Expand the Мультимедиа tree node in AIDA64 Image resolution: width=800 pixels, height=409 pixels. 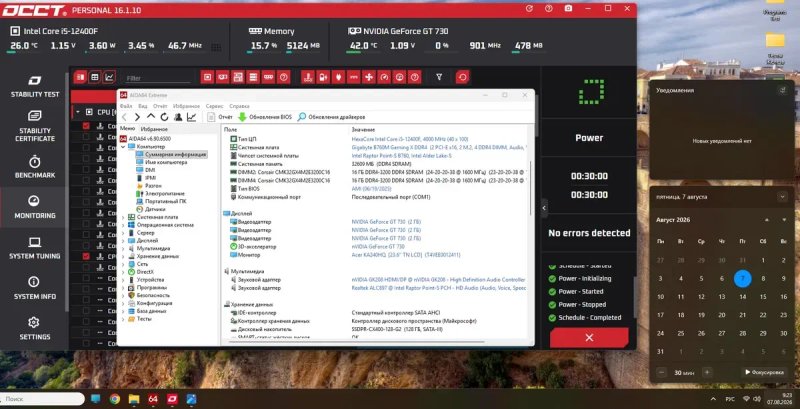coord(123,248)
